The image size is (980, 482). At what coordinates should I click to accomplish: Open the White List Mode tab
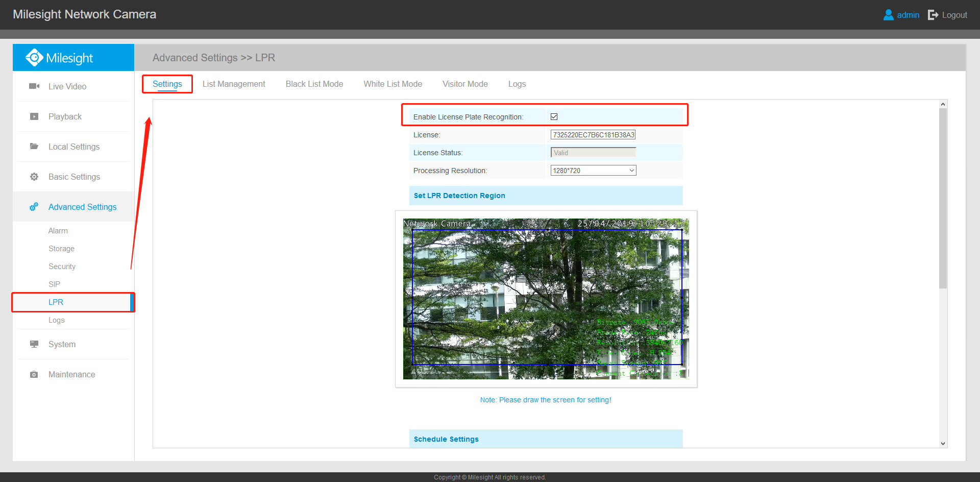[393, 84]
